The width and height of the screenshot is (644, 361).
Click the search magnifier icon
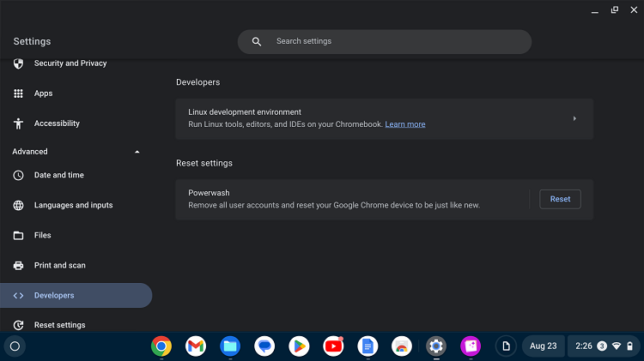point(256,41)
